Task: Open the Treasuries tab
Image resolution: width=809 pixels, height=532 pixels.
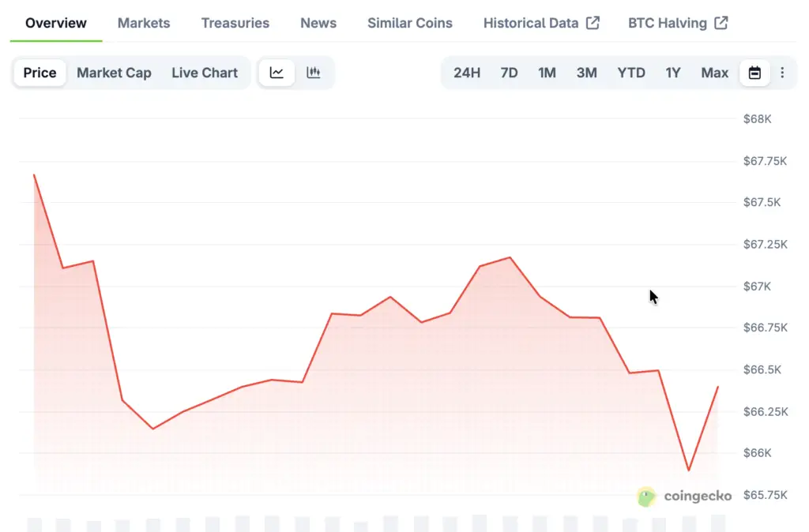Action: [x=235, y=23]
